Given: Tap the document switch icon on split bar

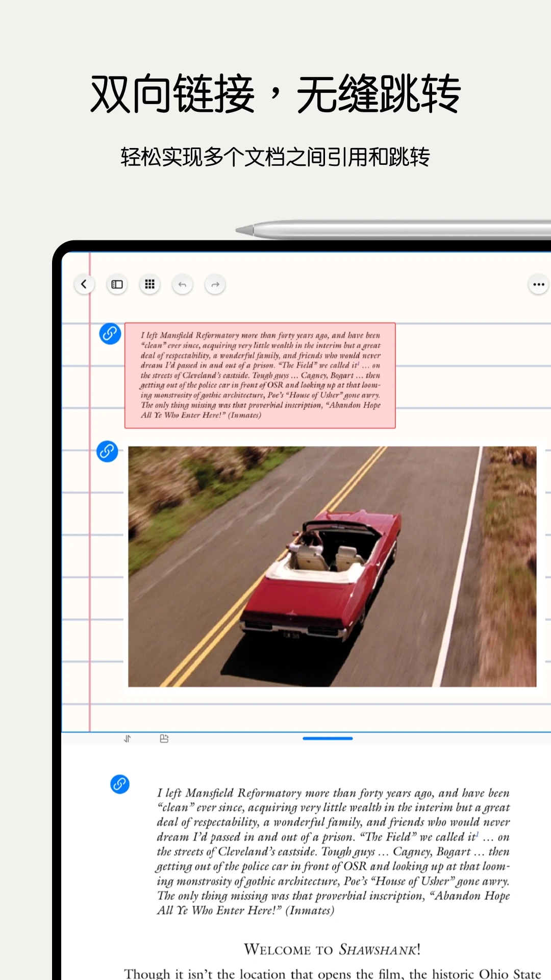Looking at the screenshot, I should click(x=164, y=739).
